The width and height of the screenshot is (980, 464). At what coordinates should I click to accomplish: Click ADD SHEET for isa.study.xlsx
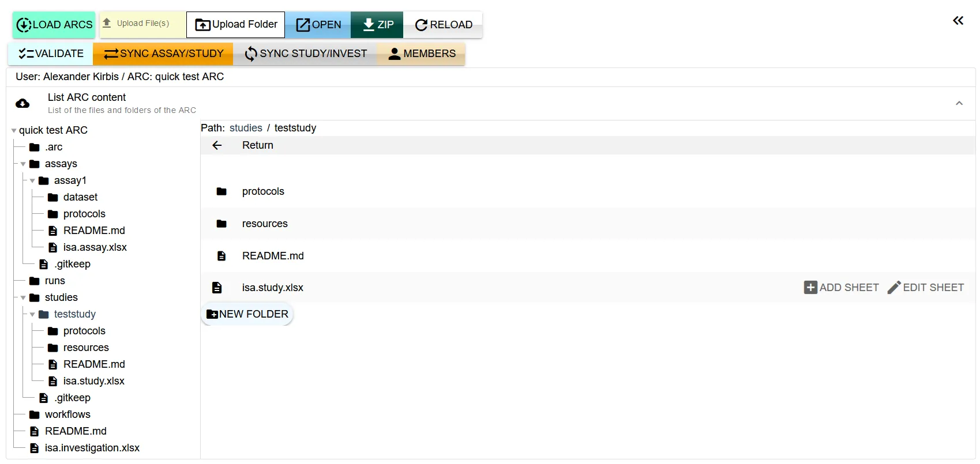point(841,288)
